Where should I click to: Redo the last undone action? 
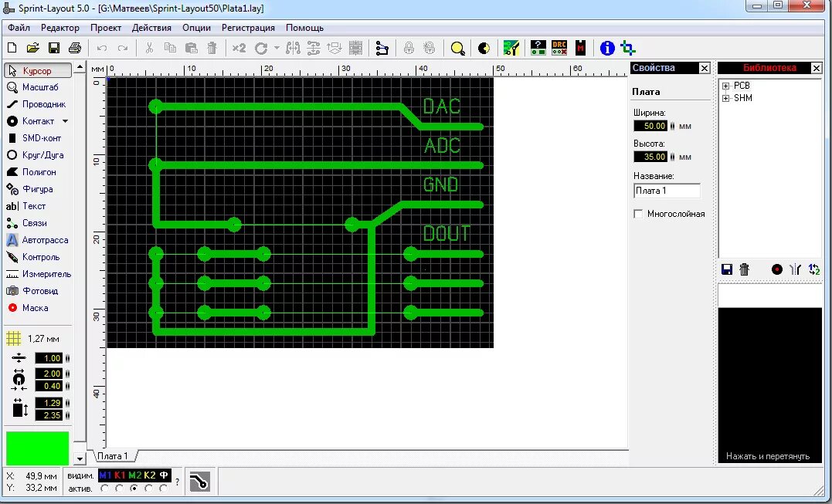click(x=123, y=48)
